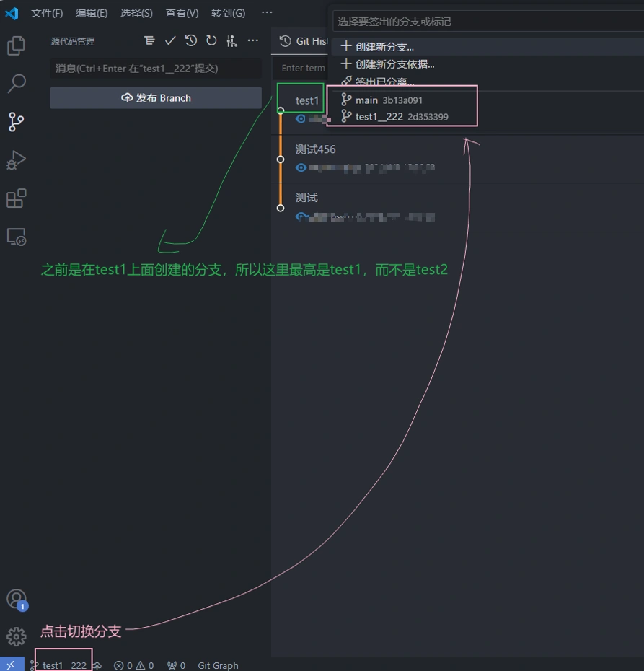Screen dimensions: 644x671
Task: Refresh source control with circular arrow
Action: pos(211,40)
